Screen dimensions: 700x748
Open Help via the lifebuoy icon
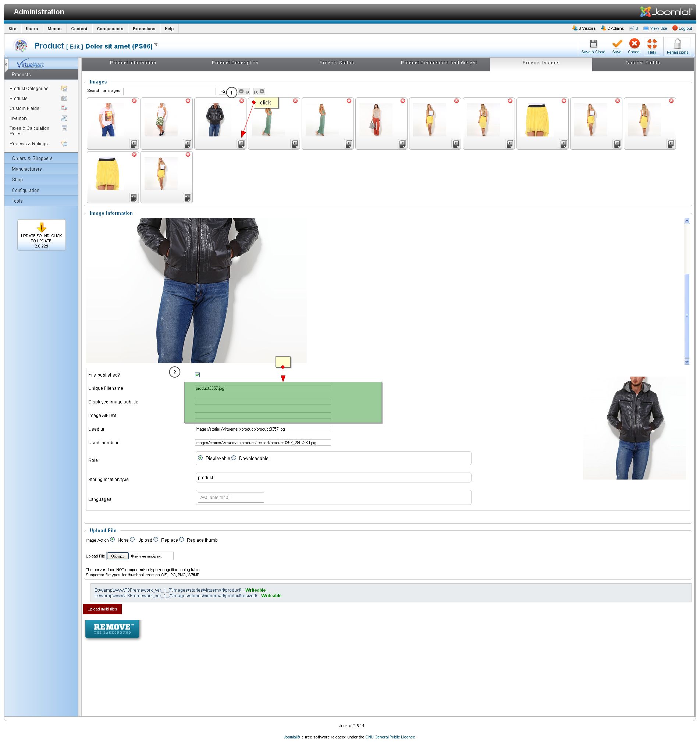pyautogui.click(x=652, y=44)
